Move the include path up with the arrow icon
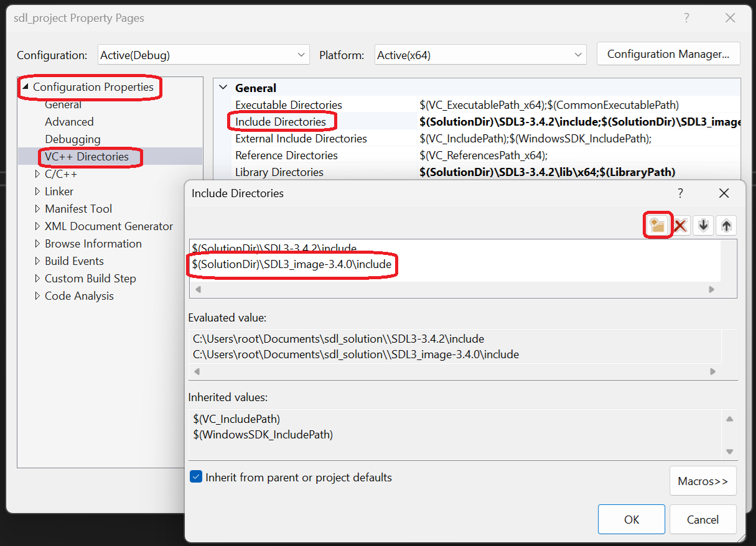 click(726, 225)
